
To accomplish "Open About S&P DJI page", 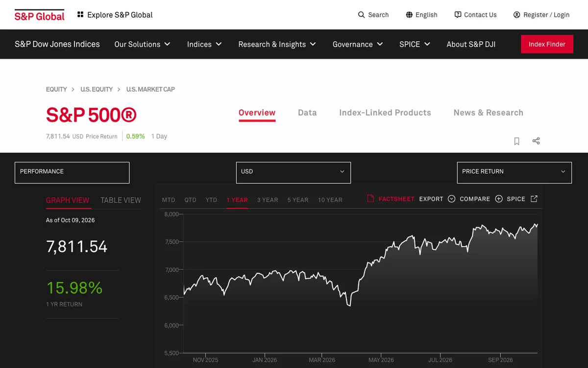I will (x=471, y=44).
